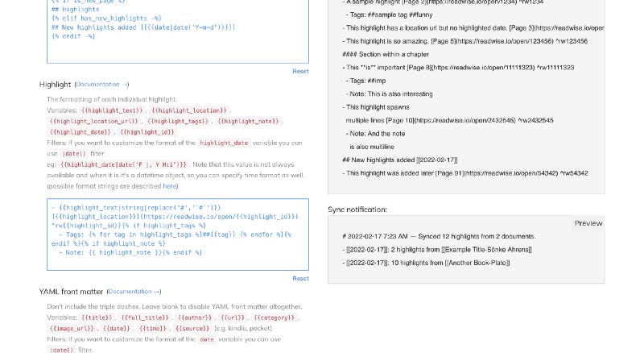Click the 'Section within a chapter' preview heading
Image resolution: width=644 pixels, height=353 pixels.
click(x=386, y=54)
